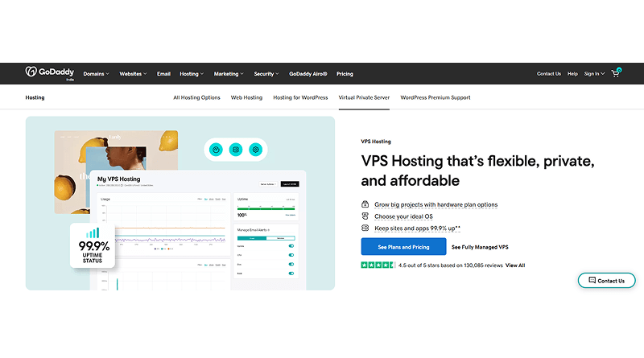Screen dimensions: 644x358
Task: Select WordPress Premium Support tab
Action: pyautogui.click(x=435, y=97)
